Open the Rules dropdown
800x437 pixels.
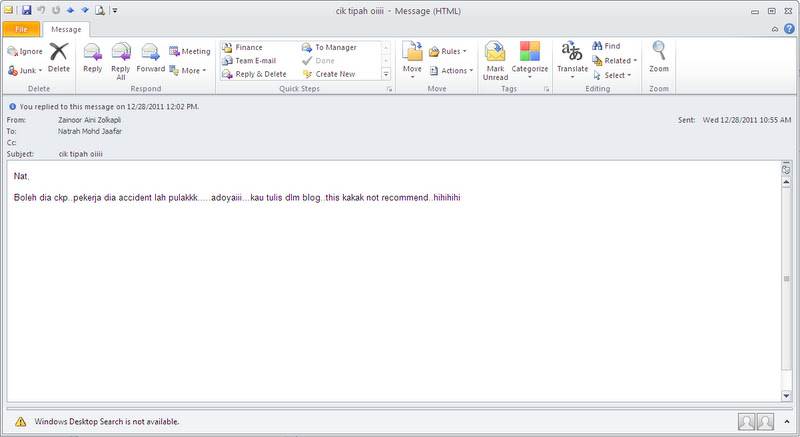[448, 52]
